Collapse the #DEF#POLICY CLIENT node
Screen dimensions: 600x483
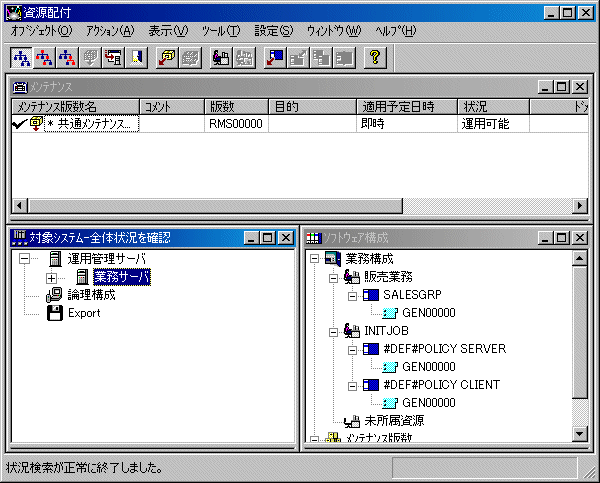352,386
